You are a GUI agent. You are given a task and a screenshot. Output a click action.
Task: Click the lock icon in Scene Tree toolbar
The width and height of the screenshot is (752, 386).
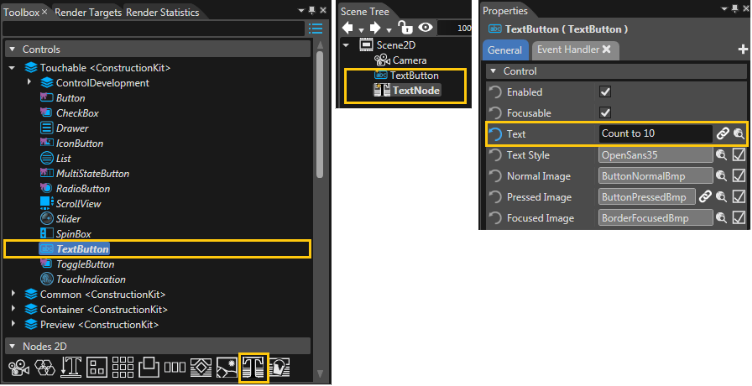coord(405,28)
